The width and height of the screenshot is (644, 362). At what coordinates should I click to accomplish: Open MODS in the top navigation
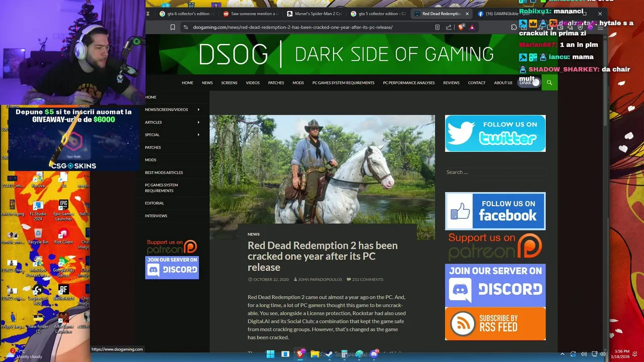pyautogui.click(x=298, y=82)
